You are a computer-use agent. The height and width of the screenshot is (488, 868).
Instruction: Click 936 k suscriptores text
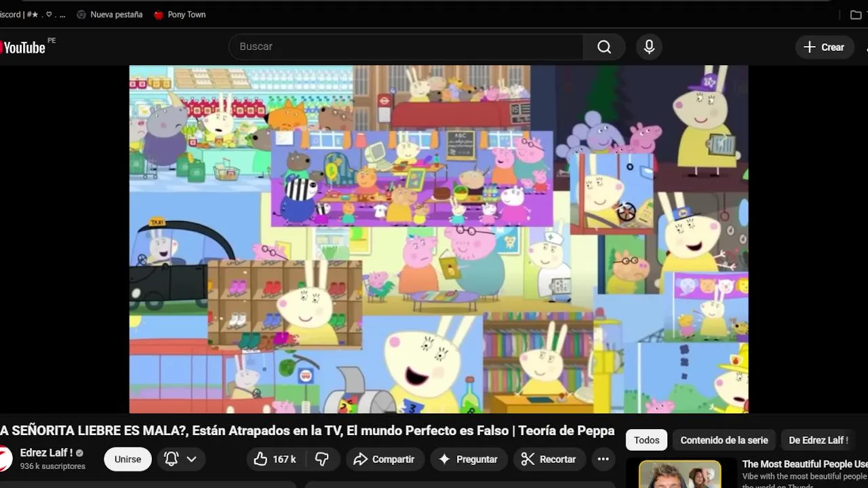(53, 466)
